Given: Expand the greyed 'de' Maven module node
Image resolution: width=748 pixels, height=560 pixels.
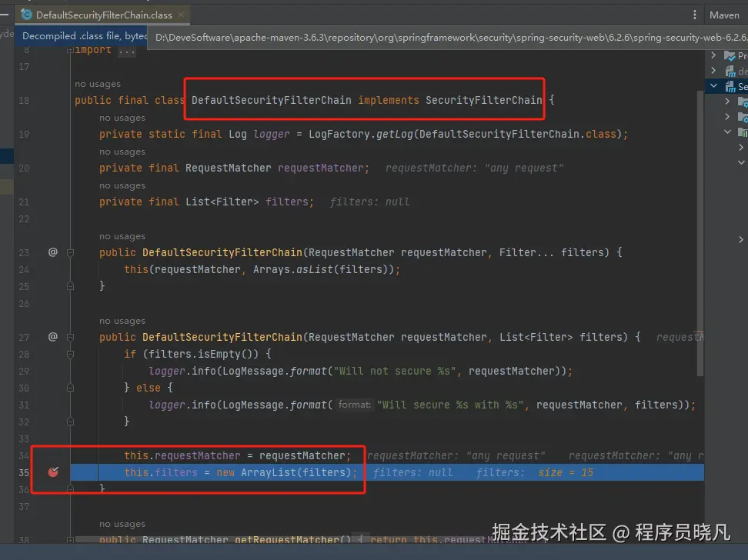Looking at the screenshot, I should [x=713, y=71].
